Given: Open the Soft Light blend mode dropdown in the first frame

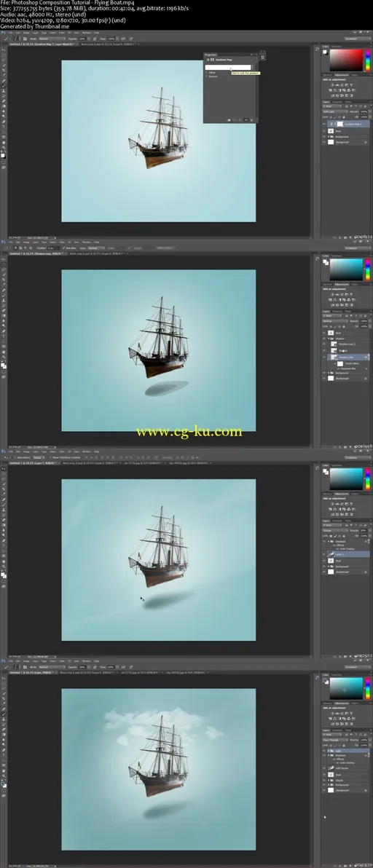Looking at the screenshot, I should pos(335,112).
